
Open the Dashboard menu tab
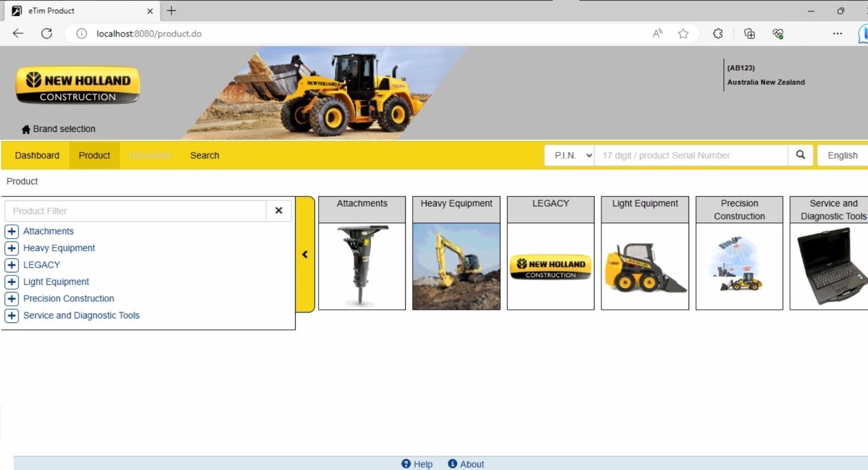click(x=37, y=155)
